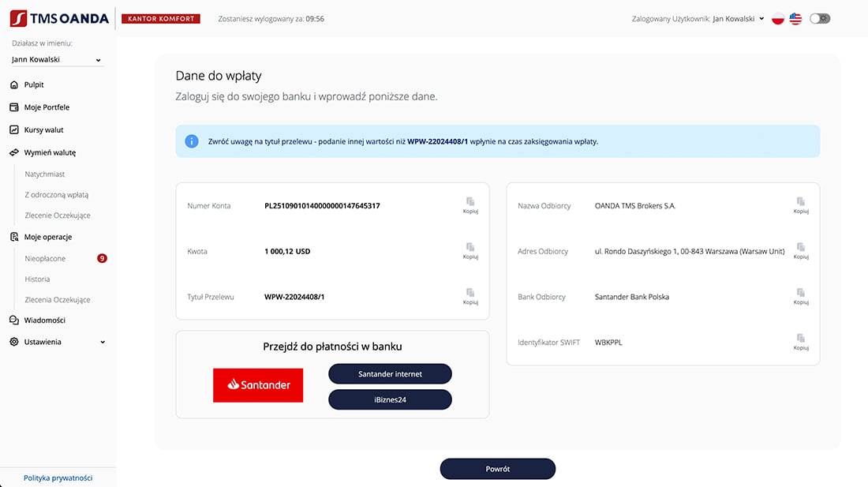Copy the Kwota amount value
The height and width of the screenshot is (487, 868).
(470, 251)
